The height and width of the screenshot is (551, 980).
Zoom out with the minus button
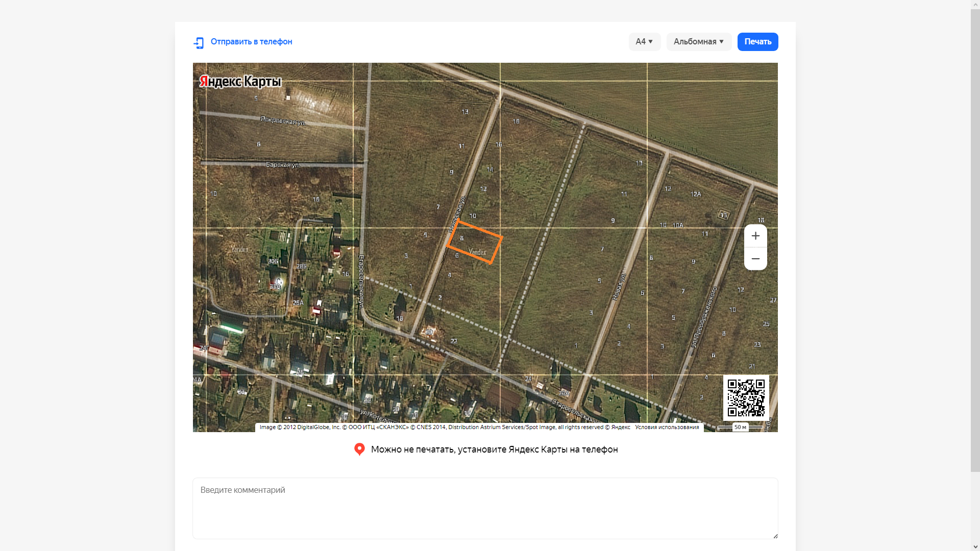click(755, 259)
